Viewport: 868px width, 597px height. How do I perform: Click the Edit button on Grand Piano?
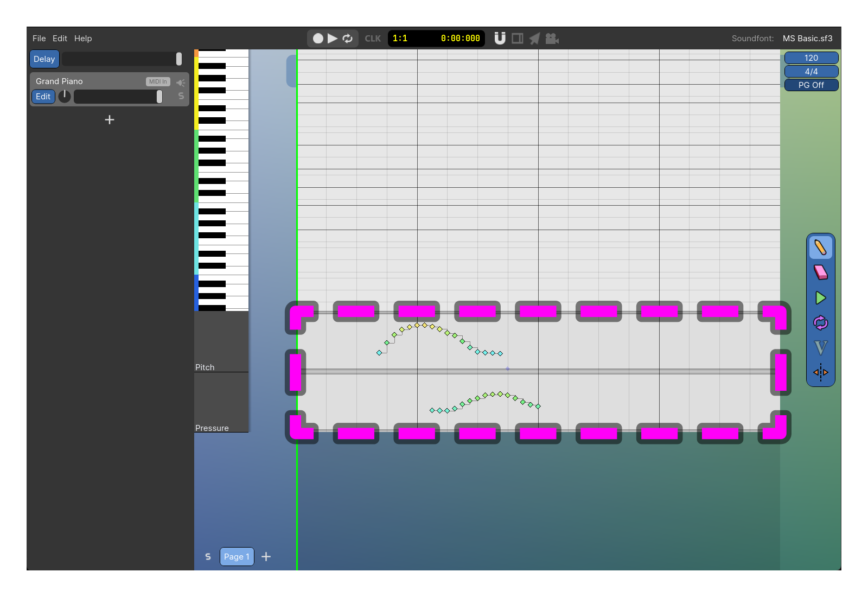[43, 96]
